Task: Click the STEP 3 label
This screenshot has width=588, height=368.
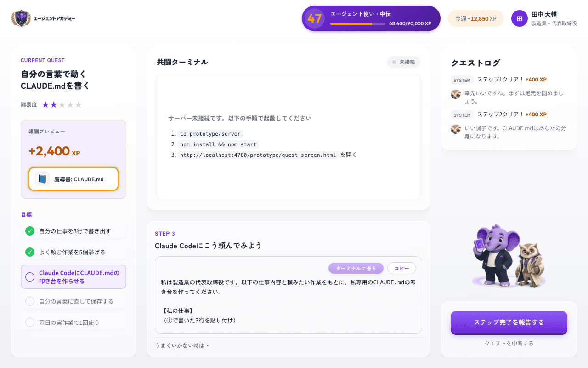Action: click(x=165, y=234)
